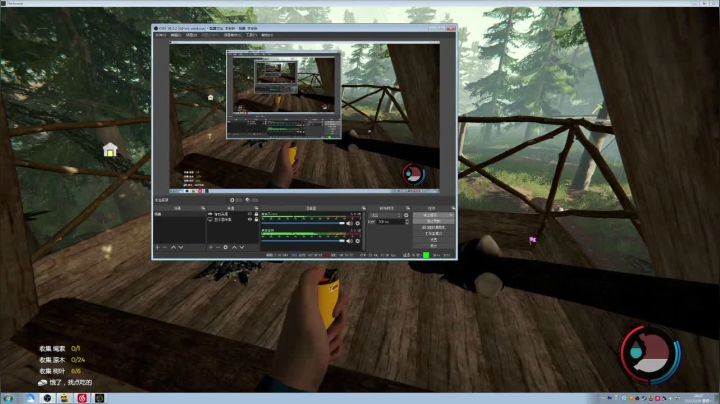The height and width of the screenshot is (404, 720).
Task: Click the system tray clock
Action: click(x=698, y=398)
